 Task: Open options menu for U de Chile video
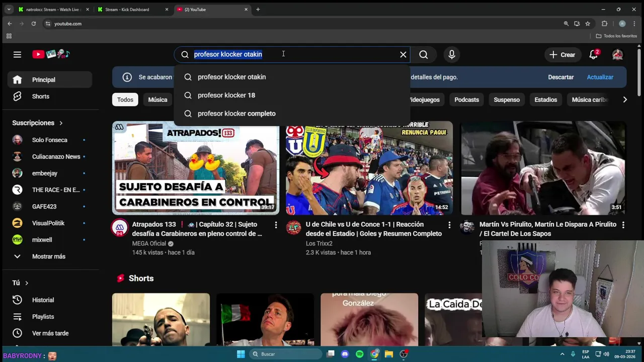449,225
